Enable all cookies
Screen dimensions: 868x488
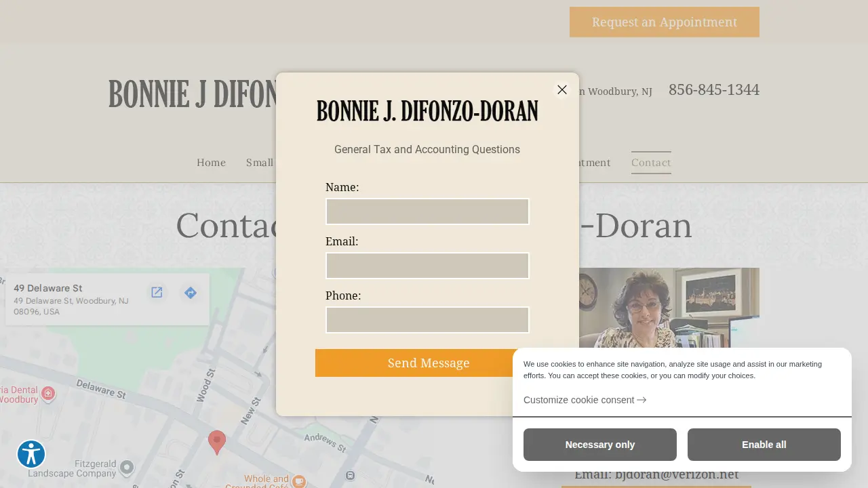[764, 445]
